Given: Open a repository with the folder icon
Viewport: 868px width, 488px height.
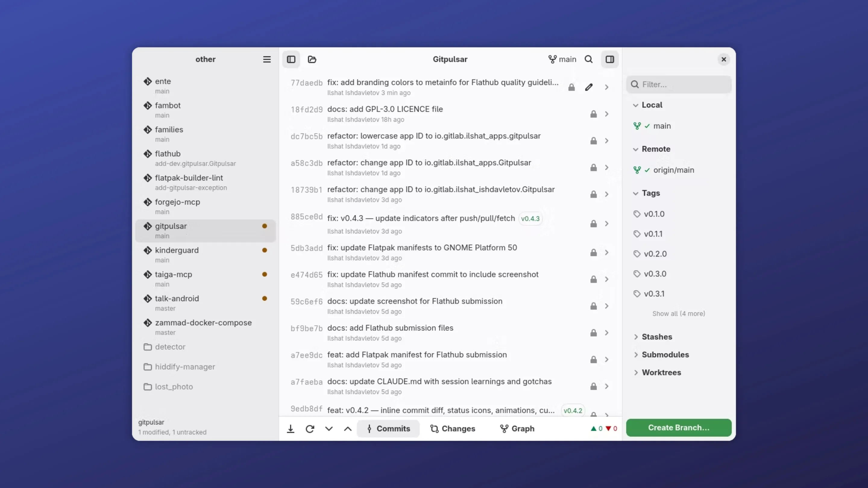Looking at the screenshot, I should click(312, 59).
